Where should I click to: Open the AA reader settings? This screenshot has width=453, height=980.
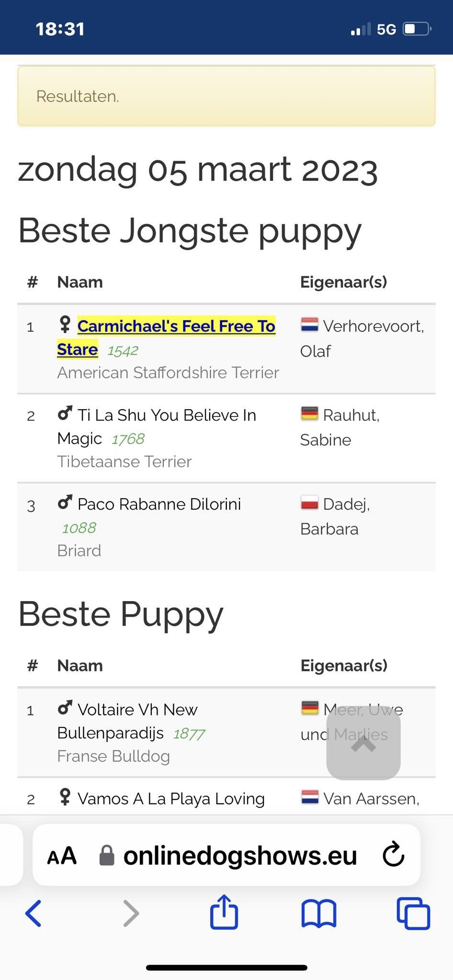62,856
